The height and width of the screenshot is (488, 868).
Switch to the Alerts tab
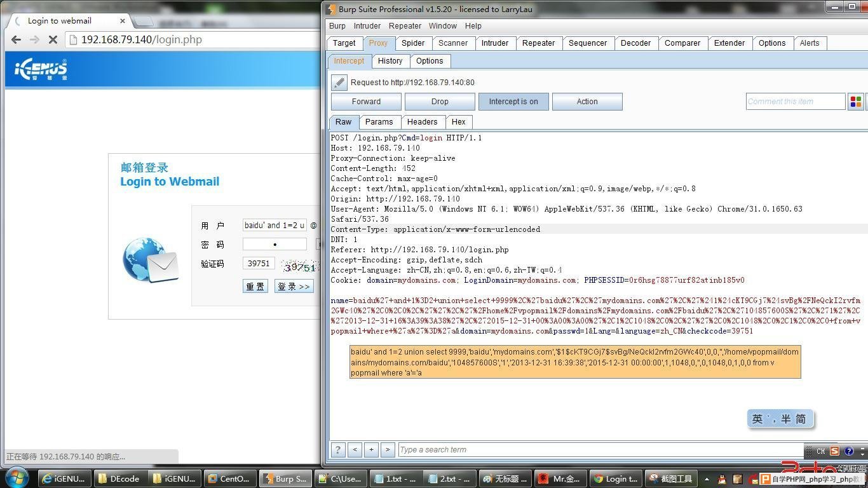point(810,43)
